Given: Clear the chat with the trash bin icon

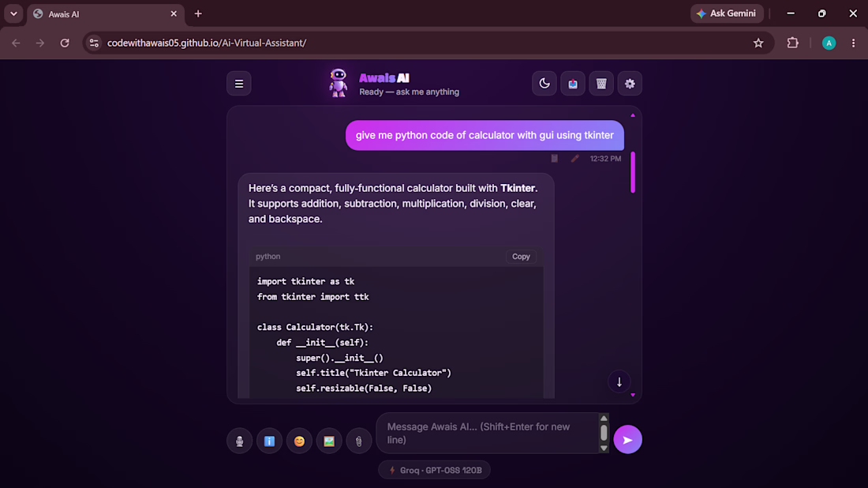Looking at the screenshot, I should pos(601,84).
